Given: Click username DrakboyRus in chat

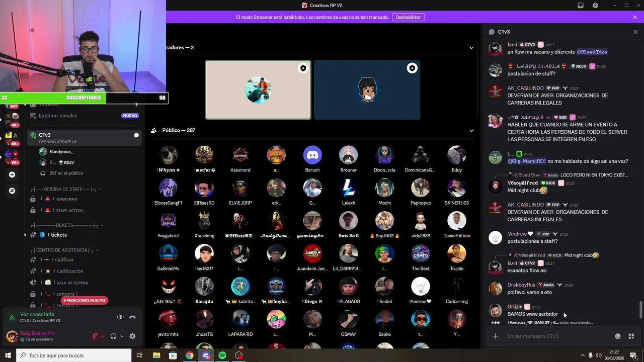Looking at the screenshot, I should click(521, 285).
